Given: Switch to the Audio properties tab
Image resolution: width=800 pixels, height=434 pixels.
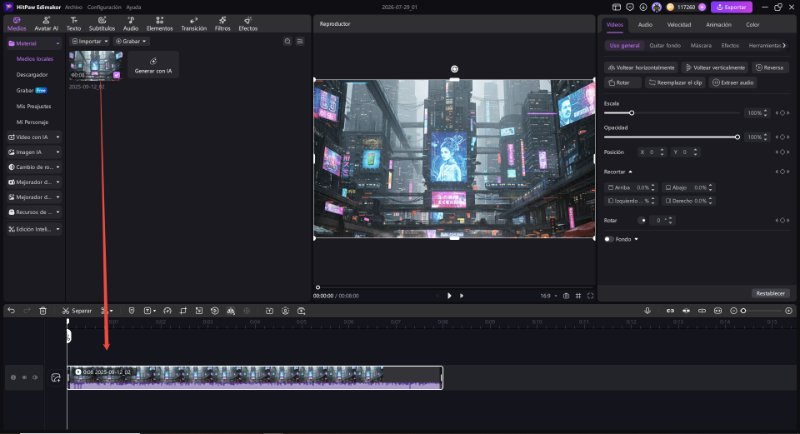Looking at the screenshot, I should point(645,24).
